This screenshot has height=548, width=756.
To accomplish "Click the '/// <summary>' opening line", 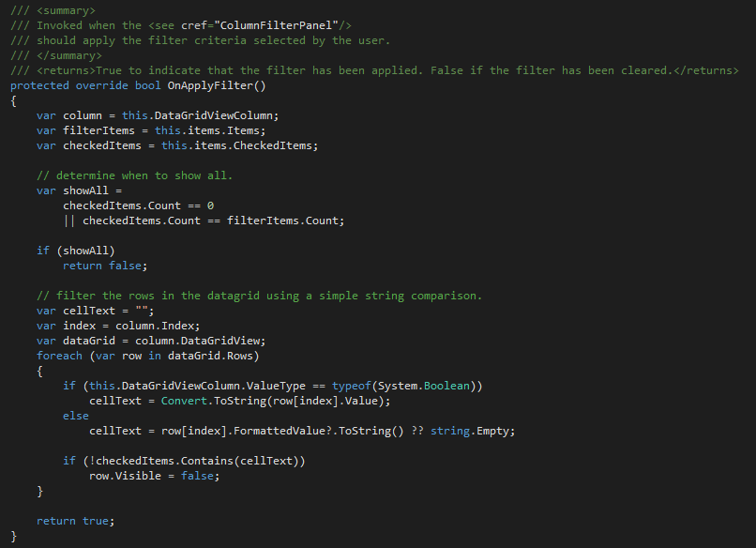I will (53, 10).
